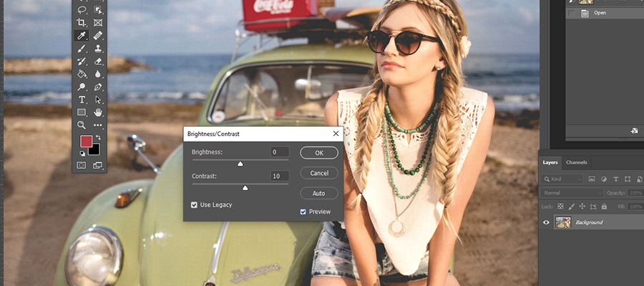
Task: Toggle the Preview checkbox
Action: point(303,212)
